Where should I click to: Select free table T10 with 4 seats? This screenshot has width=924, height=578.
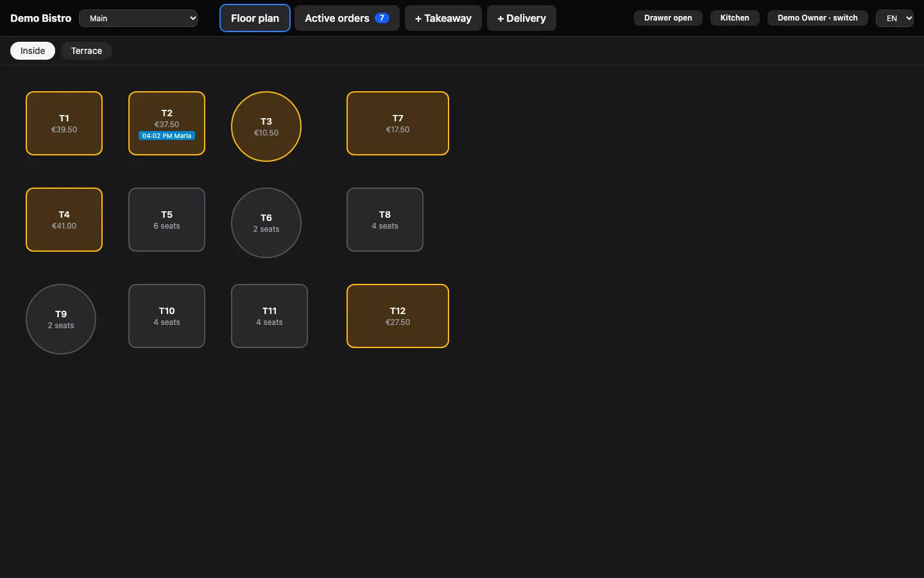[x=167, y=316]
